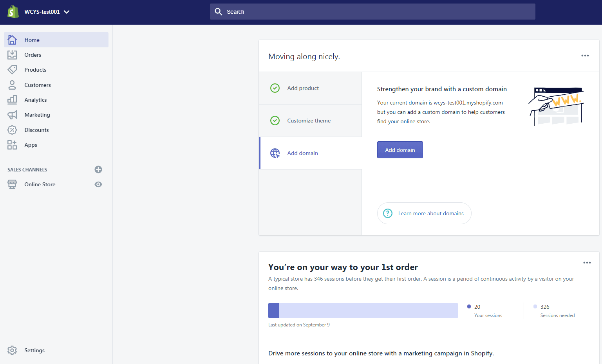Click the Sessions needed label
This screenshot has width=602, height=364.
pos(558,315)
